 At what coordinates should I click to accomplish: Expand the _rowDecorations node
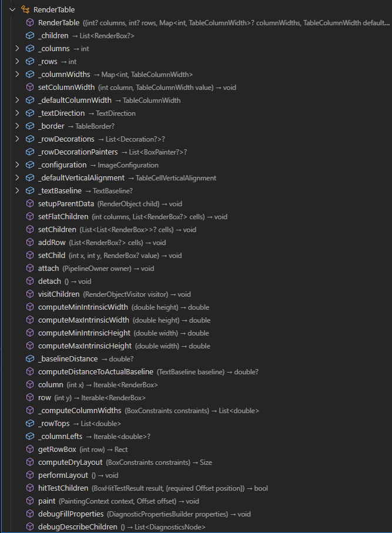click(16, 139)
